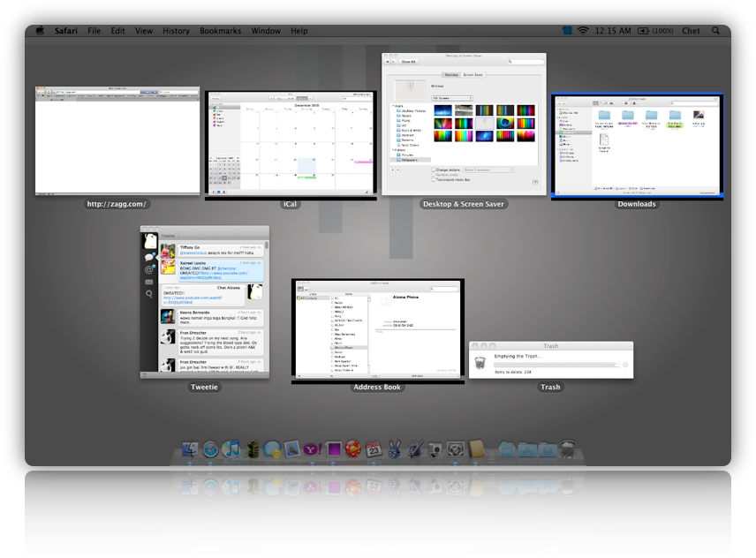Select the Tweetie window thumbnail
The width and height of the screenshot is (756, 558).
point(204,303)
